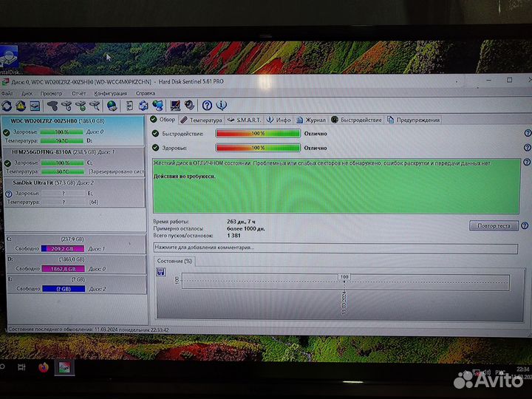This screenshot has height=399, width=532.
Task: Click help icon beside the Здоровье bar
Action: pyautogui.click(x=527, y=148)
